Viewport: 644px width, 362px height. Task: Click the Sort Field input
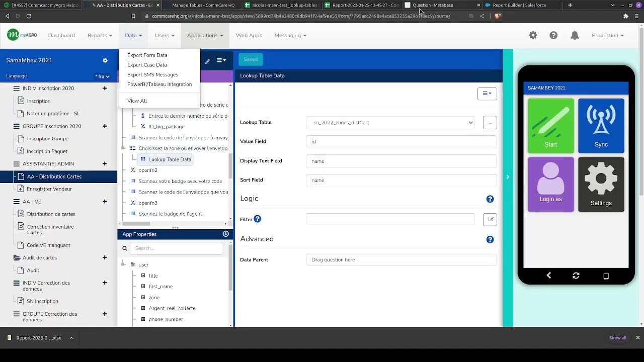pos(401,180)
